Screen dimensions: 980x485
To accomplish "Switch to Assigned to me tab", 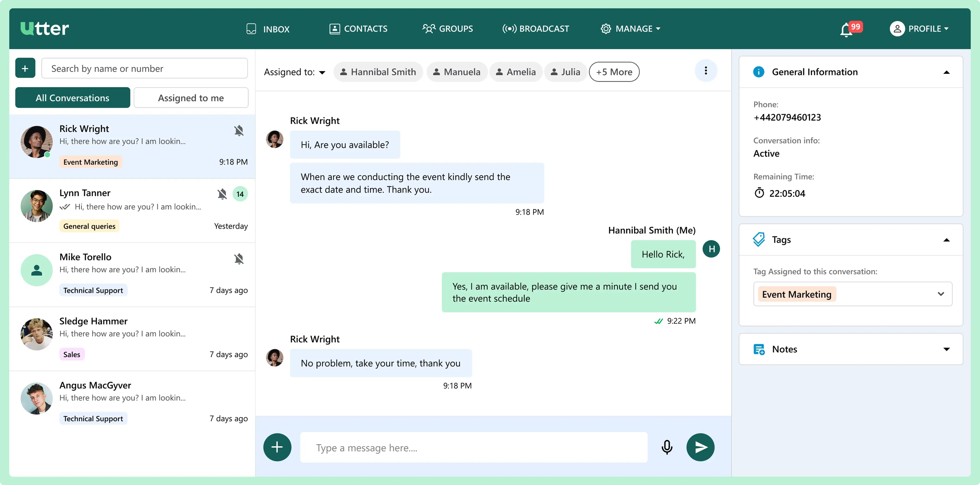I will pyautogui.click(x=191, y=98).
